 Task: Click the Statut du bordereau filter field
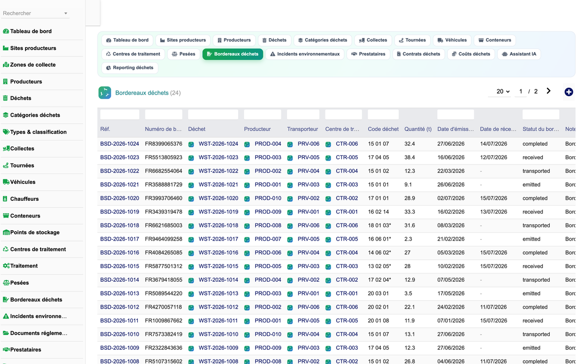[x=541, y=115]
